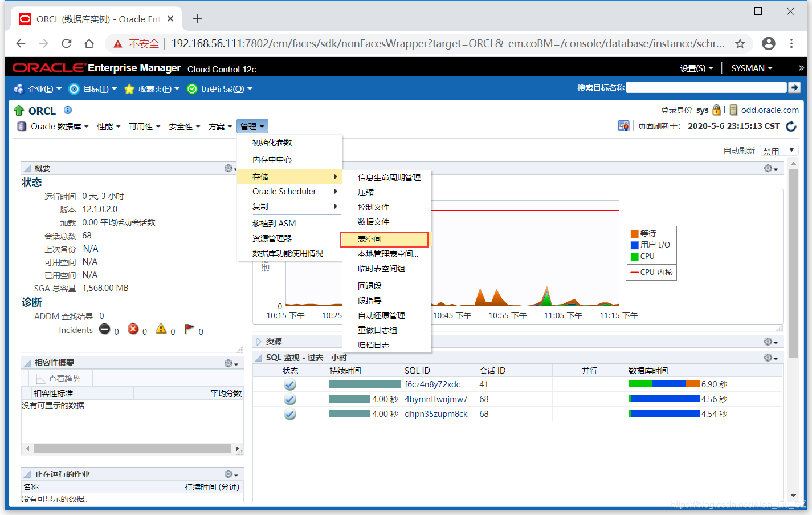Open the SQL monitor panel gear menu
The image size is (812, 515).
point(770,358)
